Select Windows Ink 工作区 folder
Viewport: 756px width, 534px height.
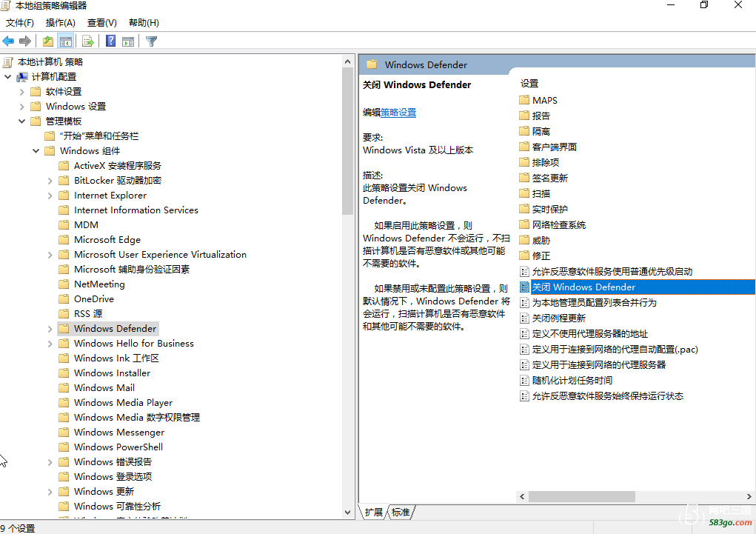pos(116,358)
